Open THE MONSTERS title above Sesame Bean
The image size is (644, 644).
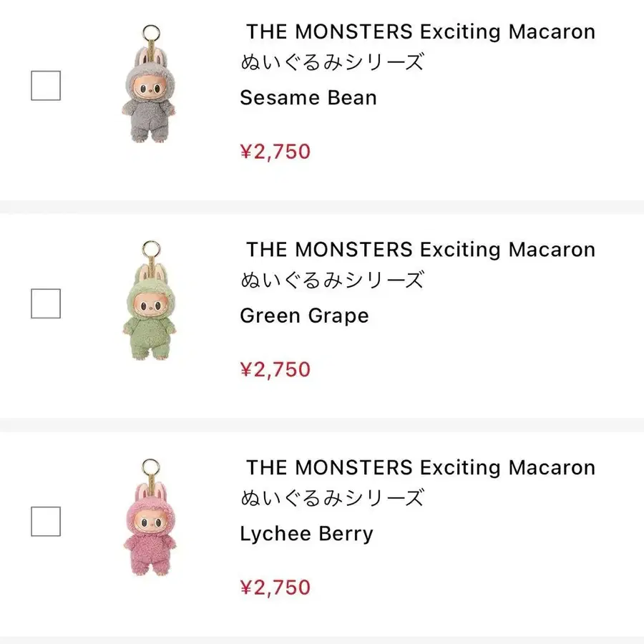[420, 31]
